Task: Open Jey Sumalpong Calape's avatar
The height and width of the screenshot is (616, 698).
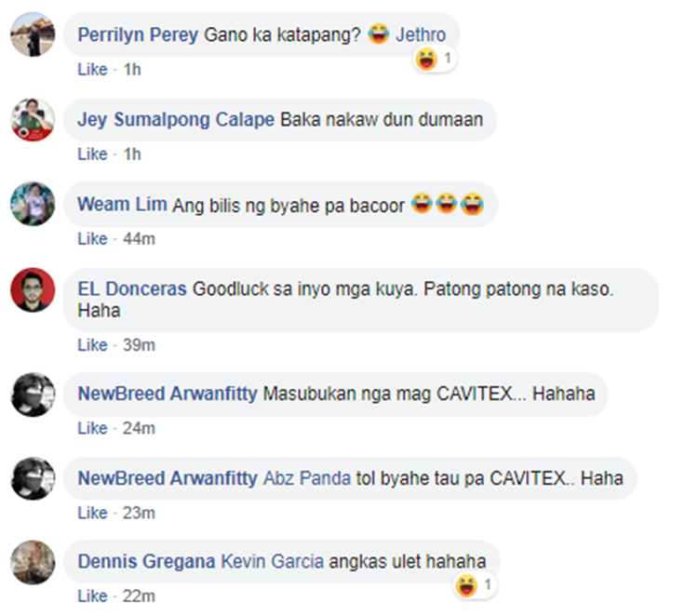Action: 33,119
